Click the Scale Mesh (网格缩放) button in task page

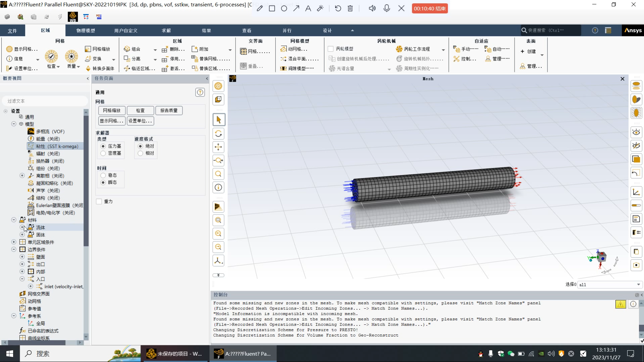112,111
